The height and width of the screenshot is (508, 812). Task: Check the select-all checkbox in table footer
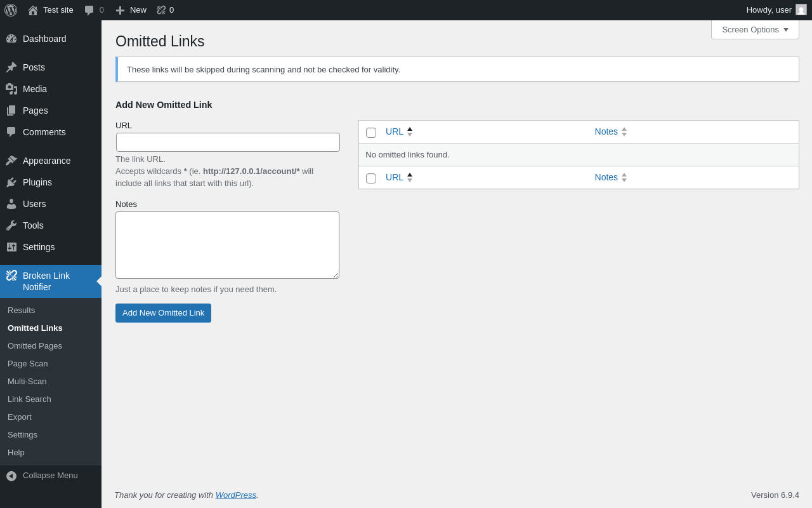(x=371, y=178)
